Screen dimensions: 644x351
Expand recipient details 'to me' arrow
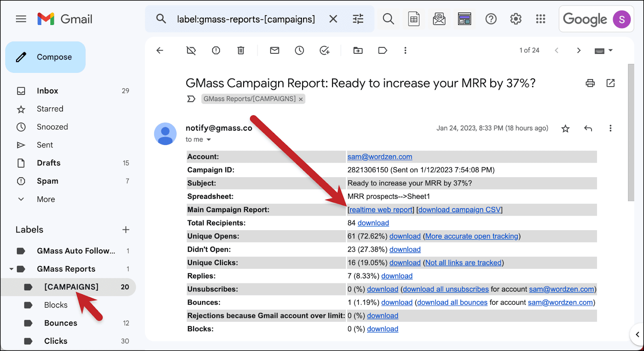(x=208, y=140)
